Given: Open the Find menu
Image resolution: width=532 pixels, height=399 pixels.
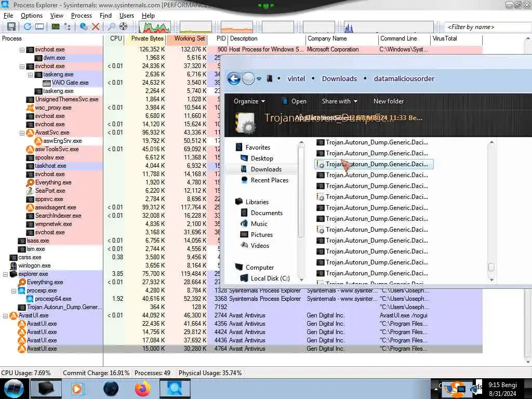Looking at the screenshot, I should tap(105, 16).
